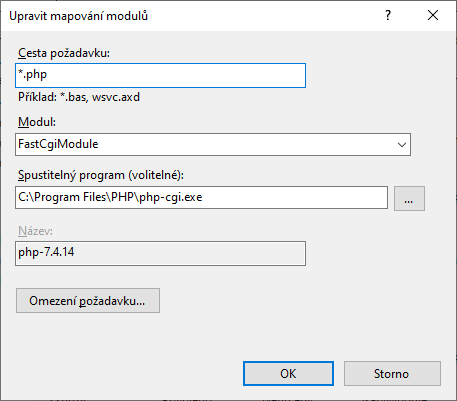Click the Cesta požadavku label
Screen dimensions: 457x401
point(64,53)
